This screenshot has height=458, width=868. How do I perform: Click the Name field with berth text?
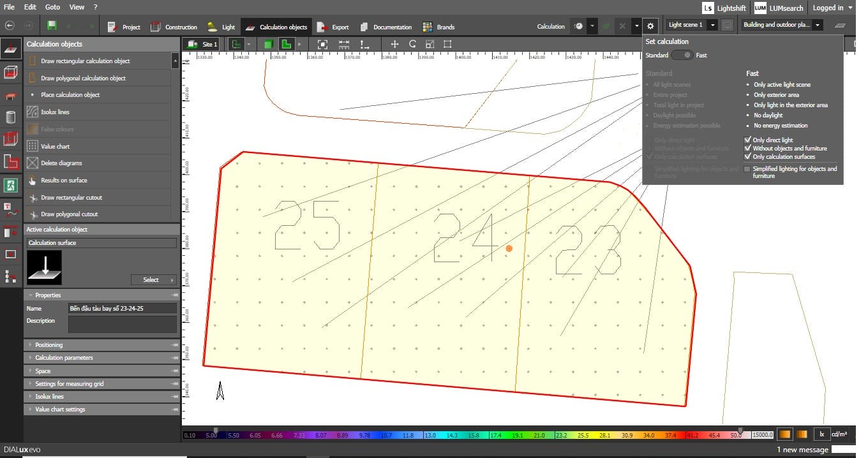click(122, 308)
